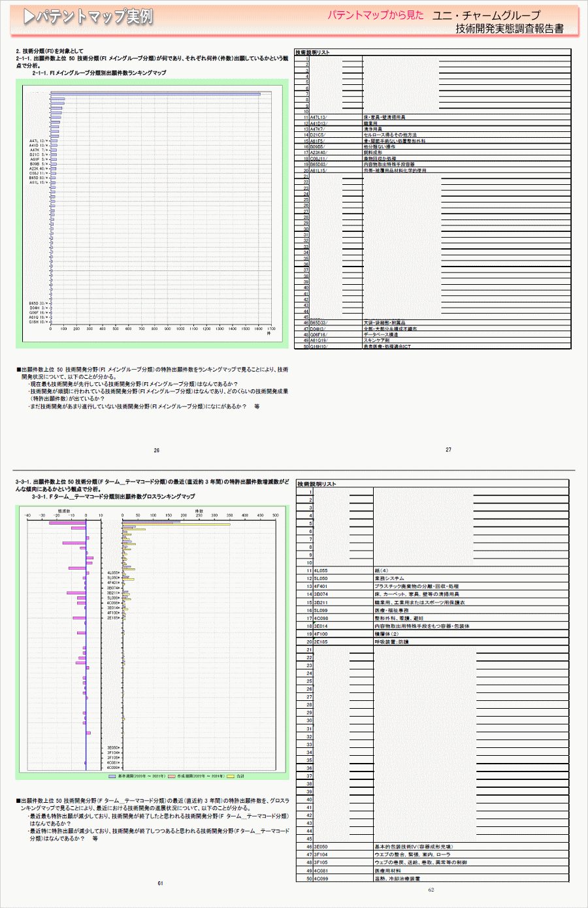Screen dimensions: 588x908
Task: Click the yellow 合計 legend swatch
Action: 230,776
